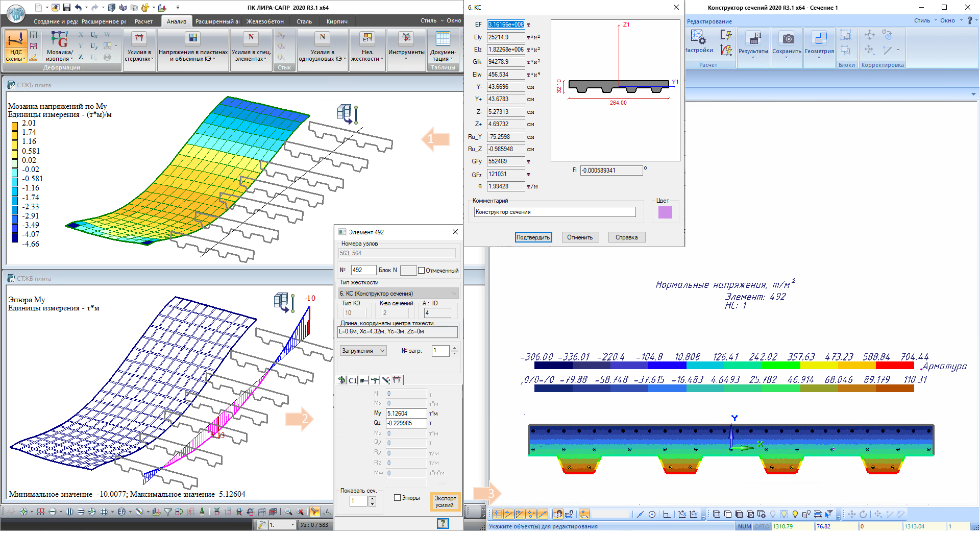Click the Экспорт усилий button
The width and height of the screenshot is (980, 533).
click(x=445, y=501)
